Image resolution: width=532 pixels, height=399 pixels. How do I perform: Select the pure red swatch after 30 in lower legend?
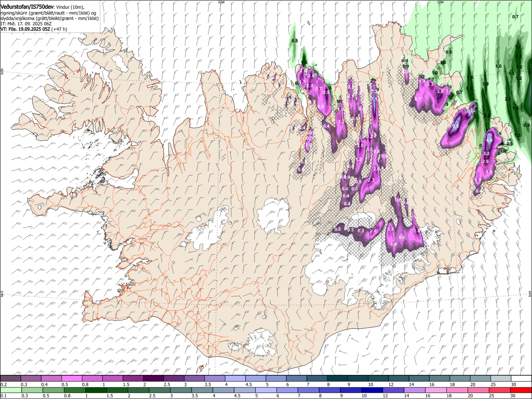(521, 390)
